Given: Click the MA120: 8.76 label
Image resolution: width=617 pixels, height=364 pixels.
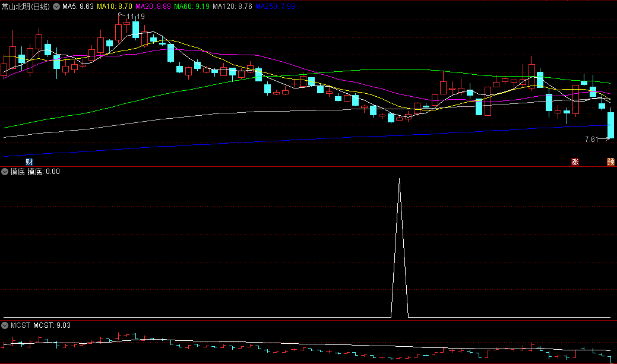Looking at the screenshot, I should [232, 7].
